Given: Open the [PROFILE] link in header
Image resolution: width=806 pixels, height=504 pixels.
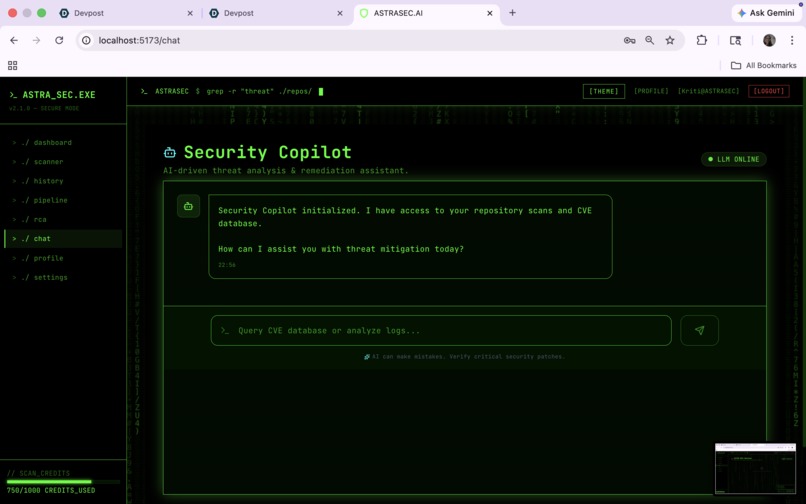Looking at the screenshot, I should [x=651, y=91].
